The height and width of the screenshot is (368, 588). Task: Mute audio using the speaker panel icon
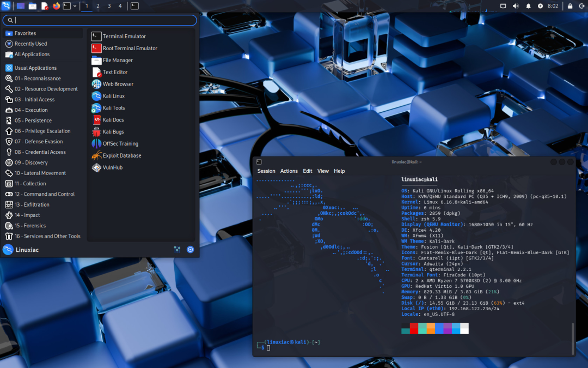click(x=514, y=6)
